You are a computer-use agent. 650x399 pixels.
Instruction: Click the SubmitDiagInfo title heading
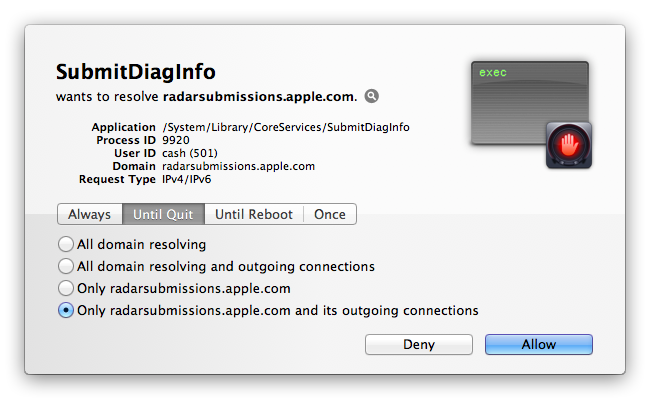click(x=136, y=72)
